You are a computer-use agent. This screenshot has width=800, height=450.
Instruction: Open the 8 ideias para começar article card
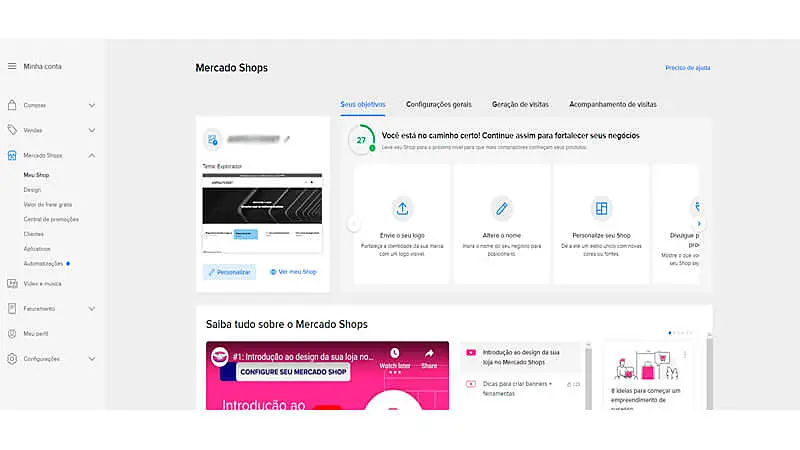click(x=647, y=376)
